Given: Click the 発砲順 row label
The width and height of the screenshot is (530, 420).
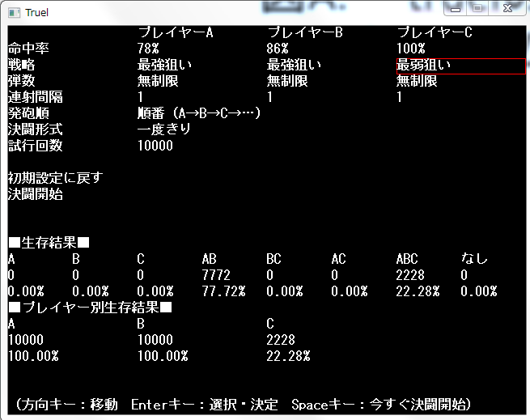Looking at the screenshot, I should pos(29,113).
